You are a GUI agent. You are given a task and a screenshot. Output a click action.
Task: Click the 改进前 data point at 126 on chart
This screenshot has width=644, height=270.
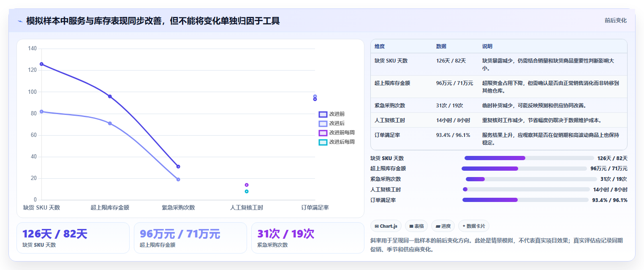point(41,64)
